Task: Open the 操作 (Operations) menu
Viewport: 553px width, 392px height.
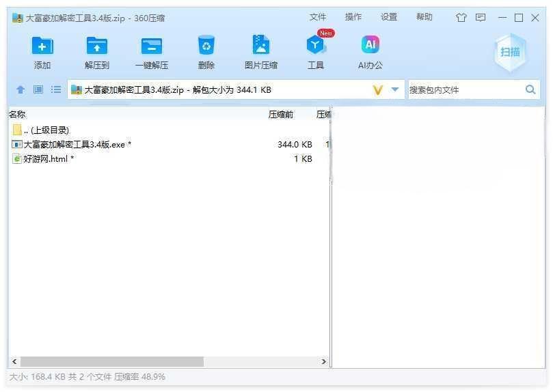Action: 353,17
